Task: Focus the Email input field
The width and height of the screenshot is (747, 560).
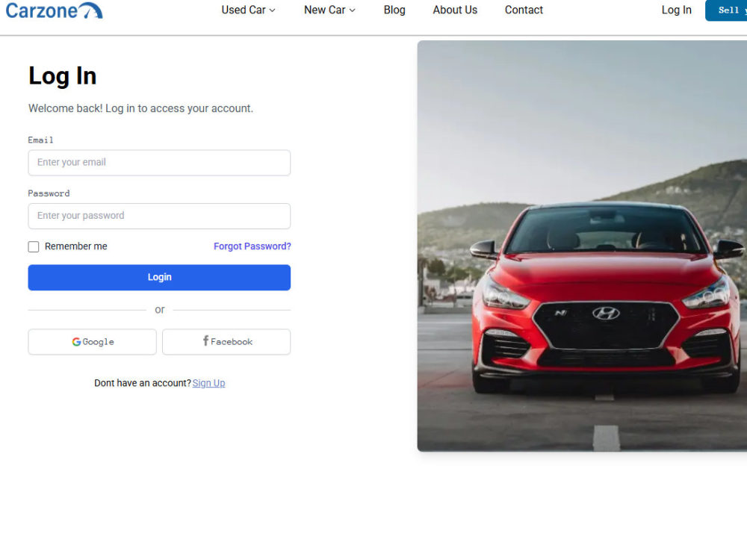Action: click(x=159, y=162)
